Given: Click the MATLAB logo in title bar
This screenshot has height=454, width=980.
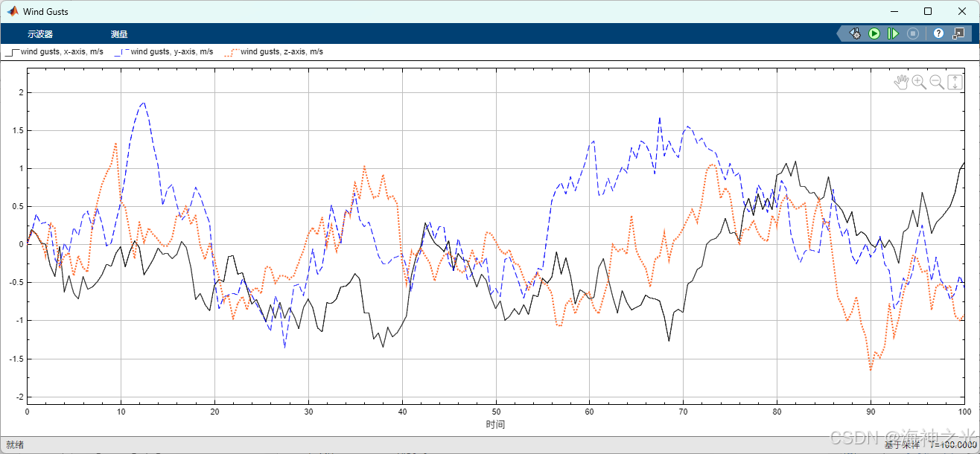Looking at the screenshot, I should [13, 11].
